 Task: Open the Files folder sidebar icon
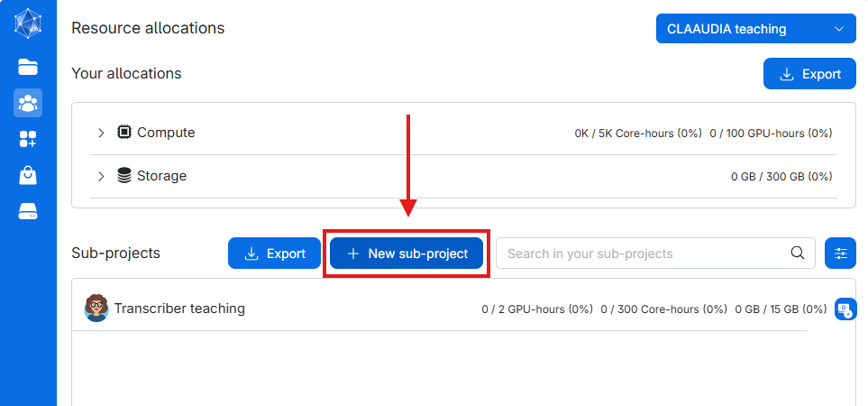coord(28,67)
